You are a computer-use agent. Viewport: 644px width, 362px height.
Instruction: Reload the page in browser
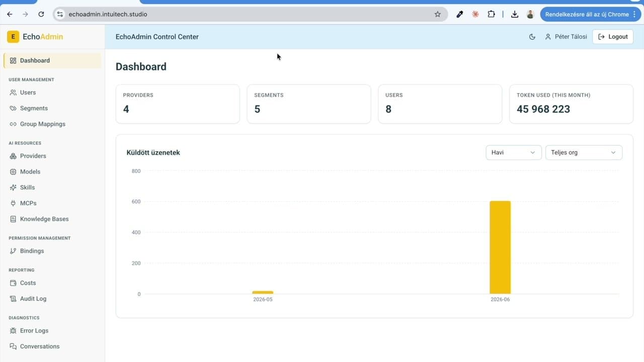coord(41,14)
